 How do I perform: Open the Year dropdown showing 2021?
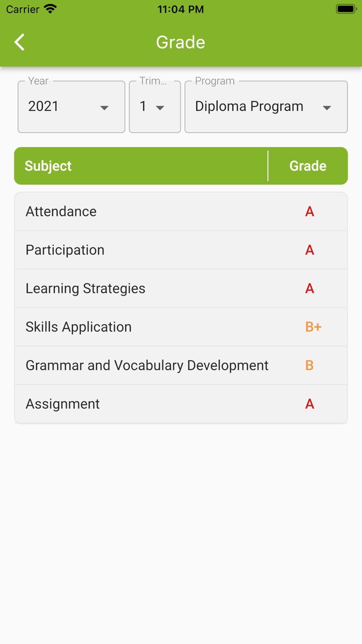62,107
